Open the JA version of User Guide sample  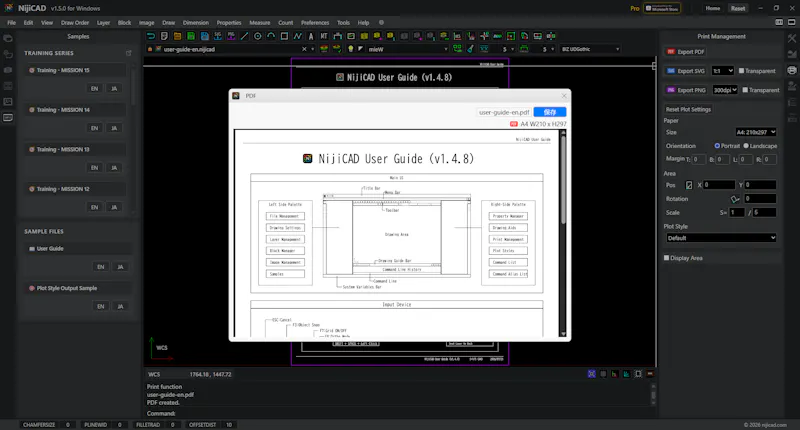(x=120, y=267)
